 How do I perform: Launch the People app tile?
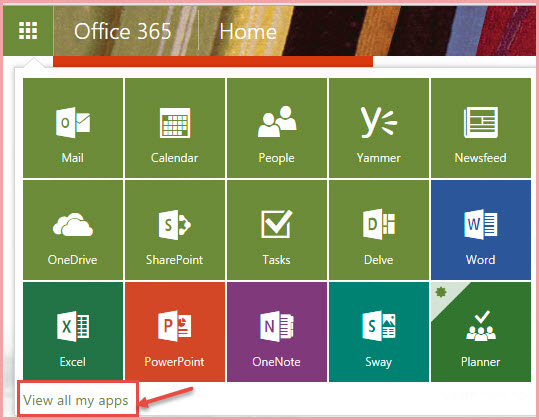click(x=277, y=128)
